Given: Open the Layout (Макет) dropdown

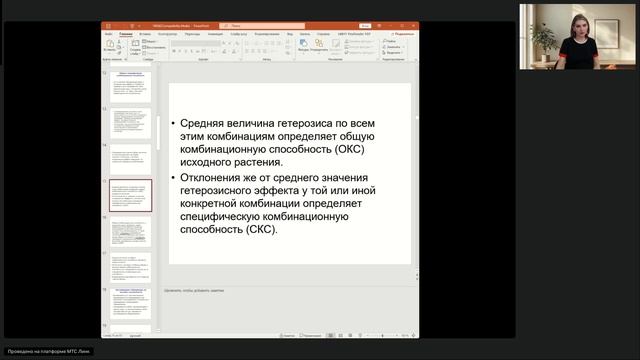Looking at the screenshot, I should coord(150,42).
